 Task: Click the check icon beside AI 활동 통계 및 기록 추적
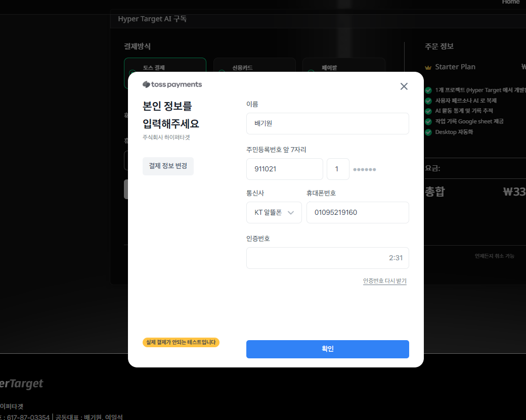(x=428, y=111)
